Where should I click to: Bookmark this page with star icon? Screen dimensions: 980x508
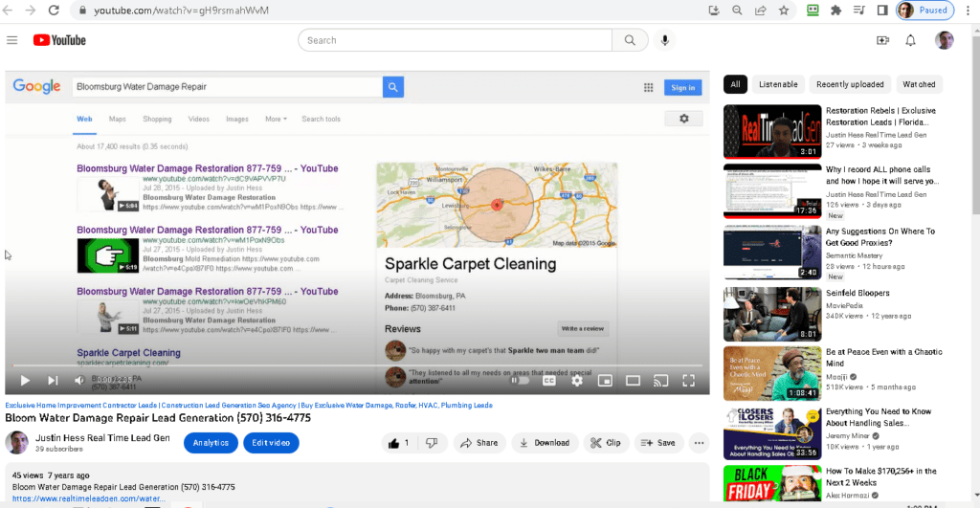pyautogui.click(x=784, y=10)
